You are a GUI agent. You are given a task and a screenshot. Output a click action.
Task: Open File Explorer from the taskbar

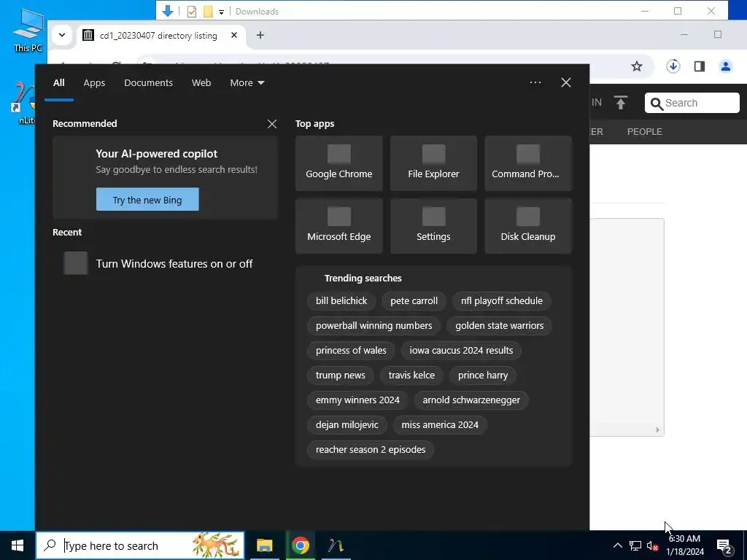click(x=264, y=545)
